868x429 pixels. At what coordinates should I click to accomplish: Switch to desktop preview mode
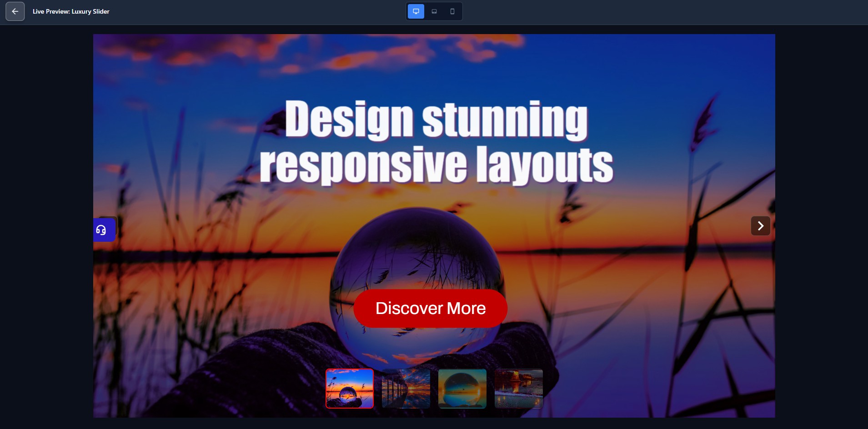tap(416, 11)
